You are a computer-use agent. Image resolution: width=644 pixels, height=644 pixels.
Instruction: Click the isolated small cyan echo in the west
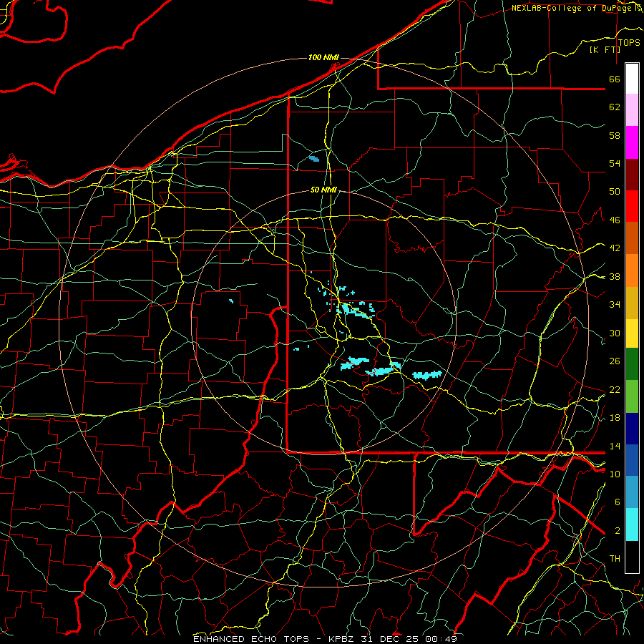click(231, 301)
